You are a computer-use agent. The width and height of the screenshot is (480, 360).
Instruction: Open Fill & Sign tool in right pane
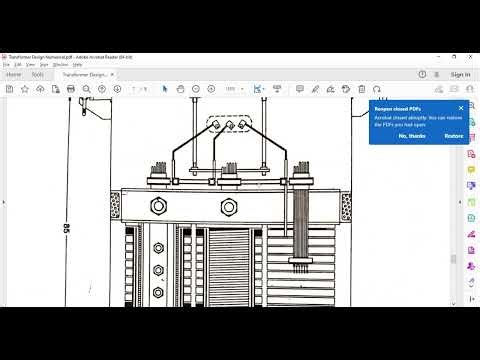click(x=471, y=234)
